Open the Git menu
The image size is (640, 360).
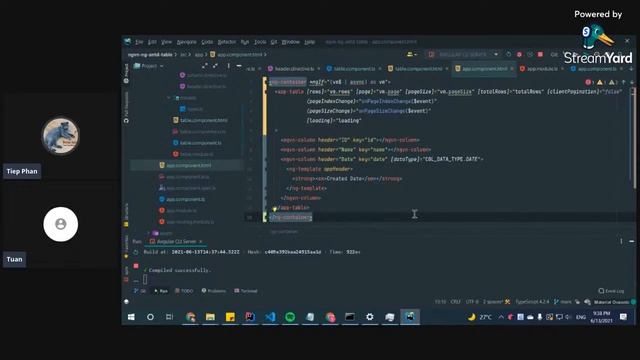tap(274, 42)
